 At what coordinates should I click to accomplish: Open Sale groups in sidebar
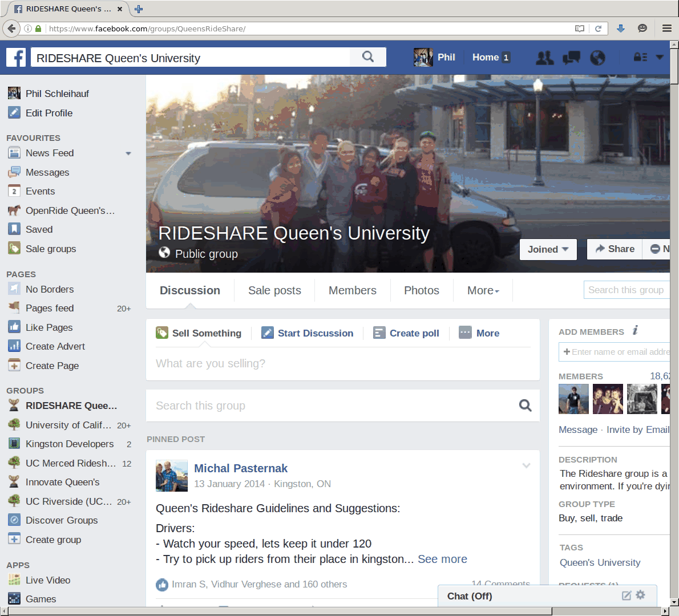(x=51, y=249)
